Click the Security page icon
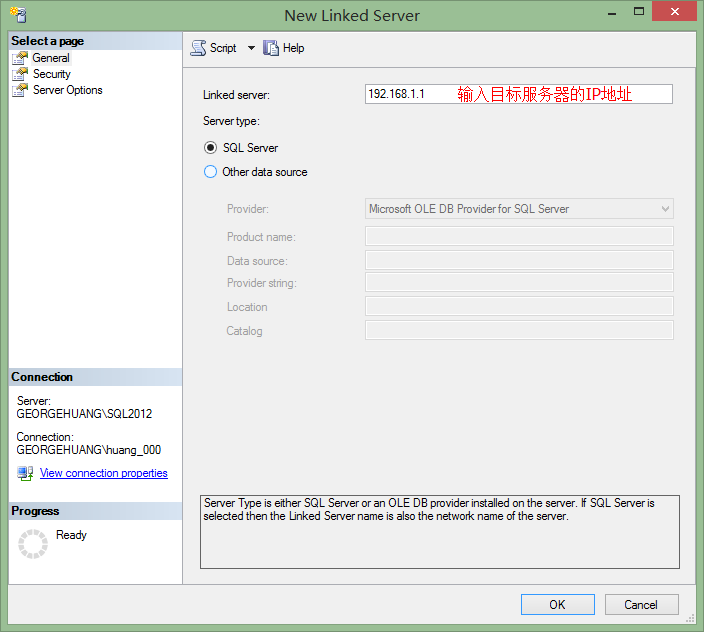The image size is (704, 632). pos(20,74)
